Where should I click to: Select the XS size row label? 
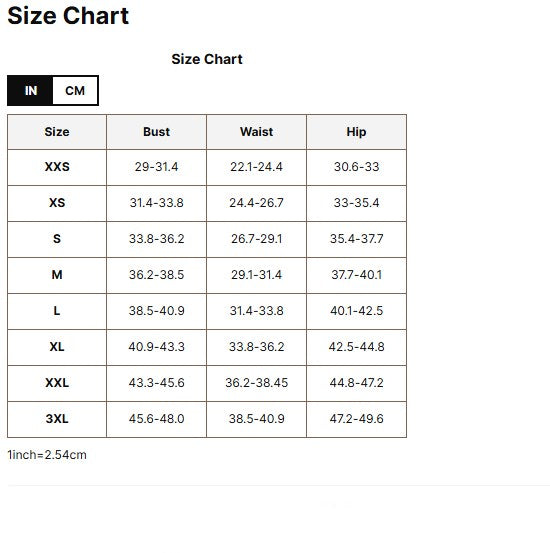pos(57,203)
